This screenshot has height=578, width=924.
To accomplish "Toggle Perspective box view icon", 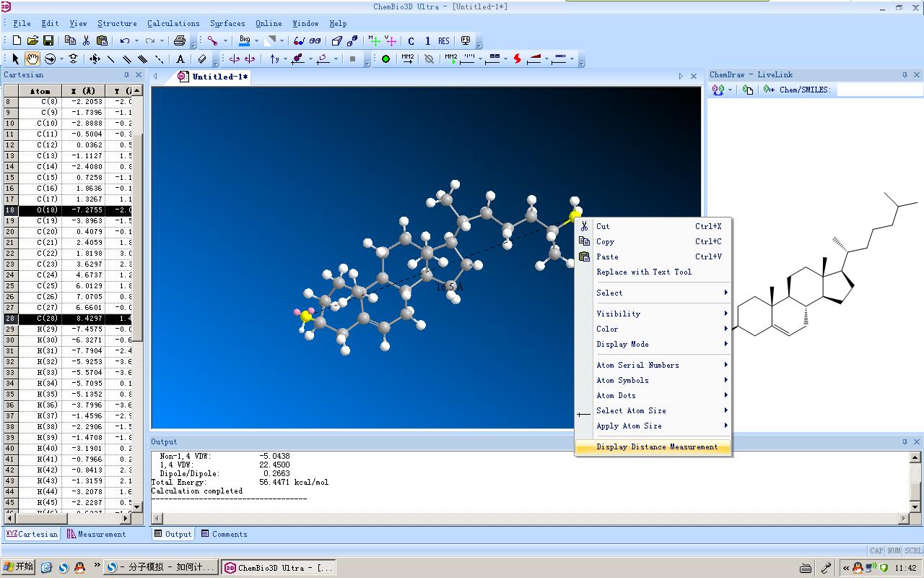I will (336, 41).
